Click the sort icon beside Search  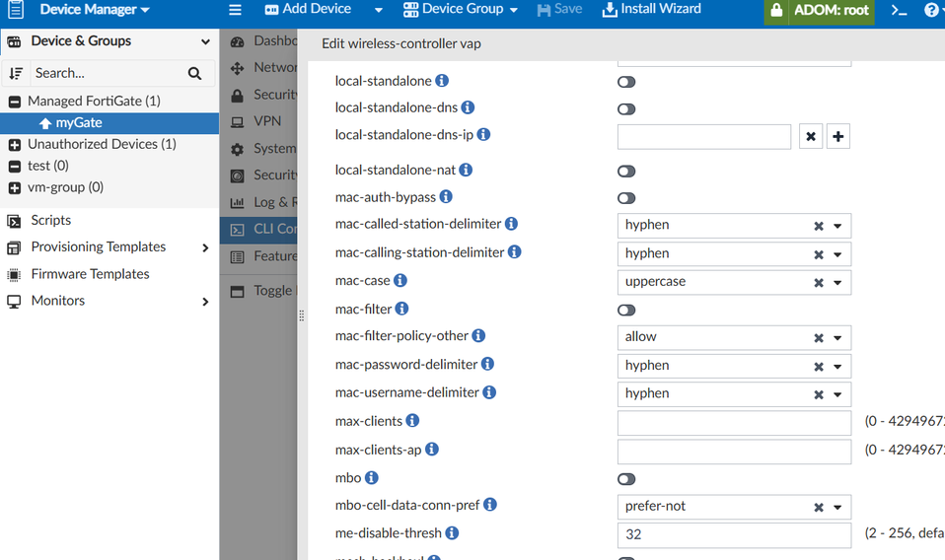16,73
